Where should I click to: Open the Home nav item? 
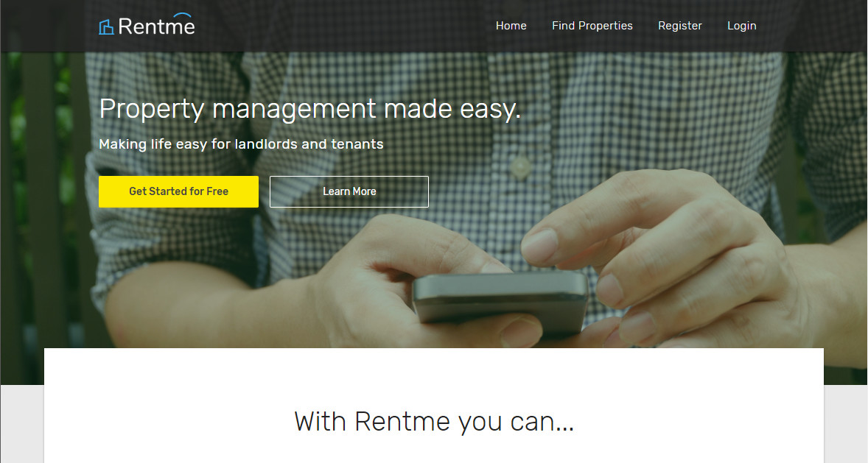click(511, 26)
